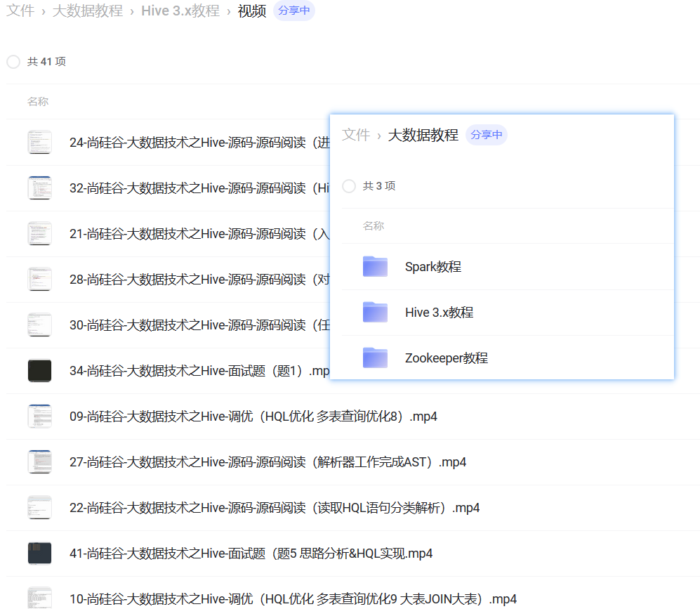The height and width of the screenshot is (609, 700).
Task: Sort by 名称 column in popup panel
Action: (374, 226)
